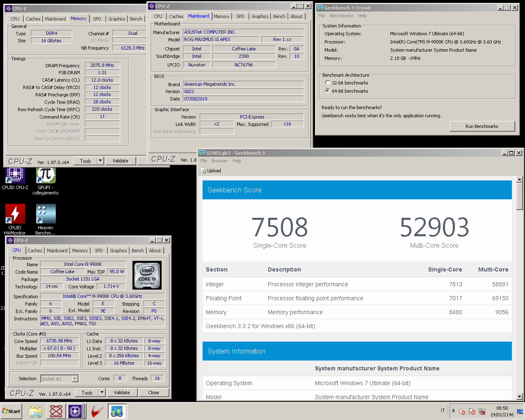Screen dimensions: 525x420
Task: Select 64-bit benchmarks radio button
Action: click(x=328, y=91)
